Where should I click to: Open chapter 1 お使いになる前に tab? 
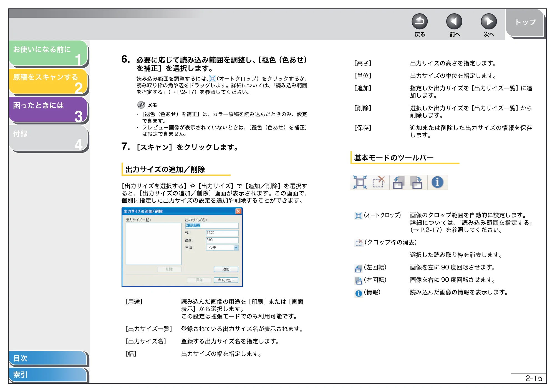click(x=48, y=53)
